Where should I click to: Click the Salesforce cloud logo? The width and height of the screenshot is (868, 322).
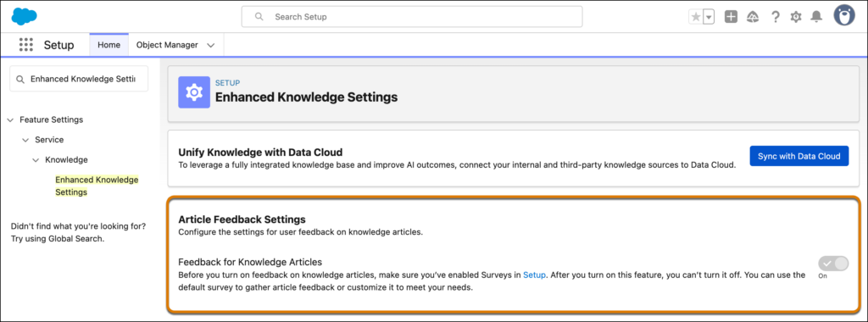(x=25, y=17)
